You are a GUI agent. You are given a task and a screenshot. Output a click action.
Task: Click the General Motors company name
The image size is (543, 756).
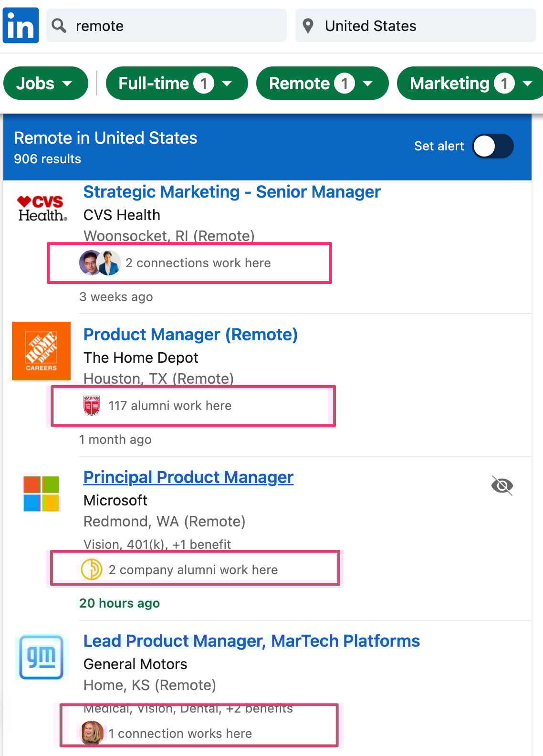(x=136, y=664)
